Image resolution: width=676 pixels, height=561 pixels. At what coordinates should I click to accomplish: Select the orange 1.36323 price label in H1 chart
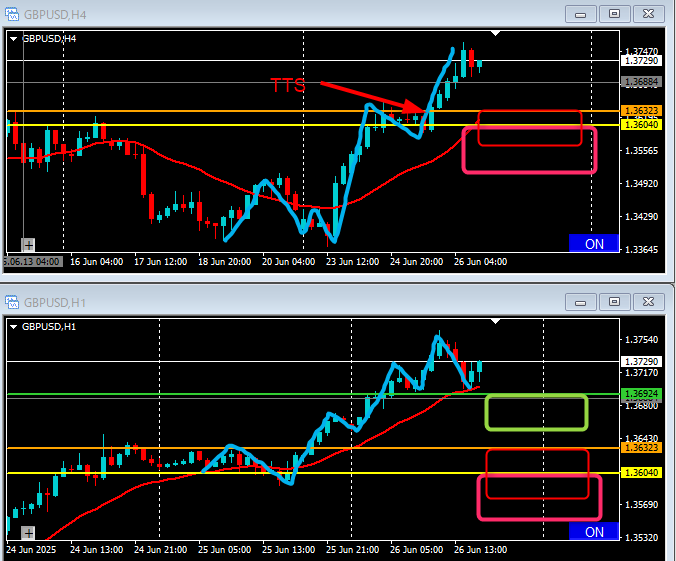642,448
